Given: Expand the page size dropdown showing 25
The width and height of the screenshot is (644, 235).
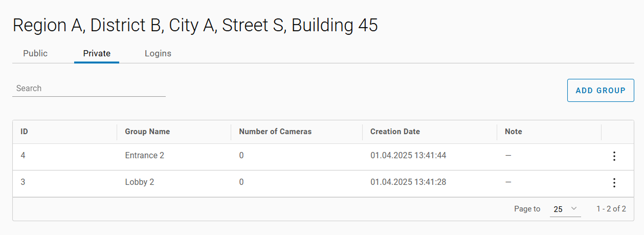Looking at the screenshot, I should tap(565, 209).
